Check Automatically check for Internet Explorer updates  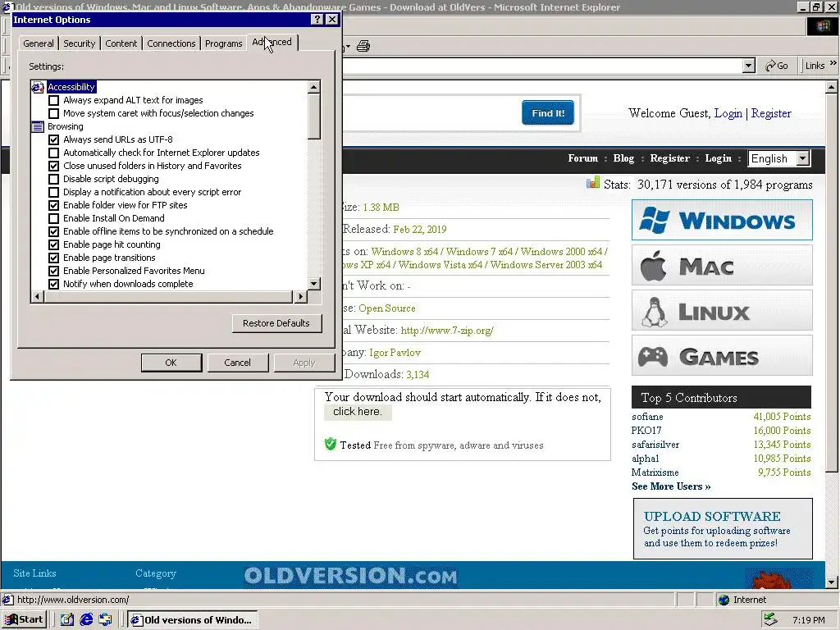point(53,153)
